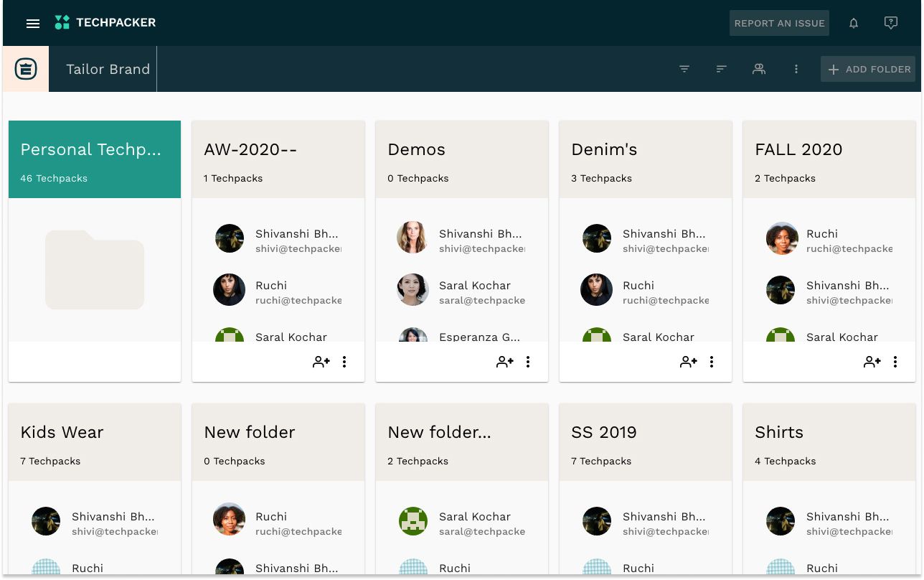Click saral@techpacke email in New folder...
This screenshot has width=924, height=580.
coord(482,532)
